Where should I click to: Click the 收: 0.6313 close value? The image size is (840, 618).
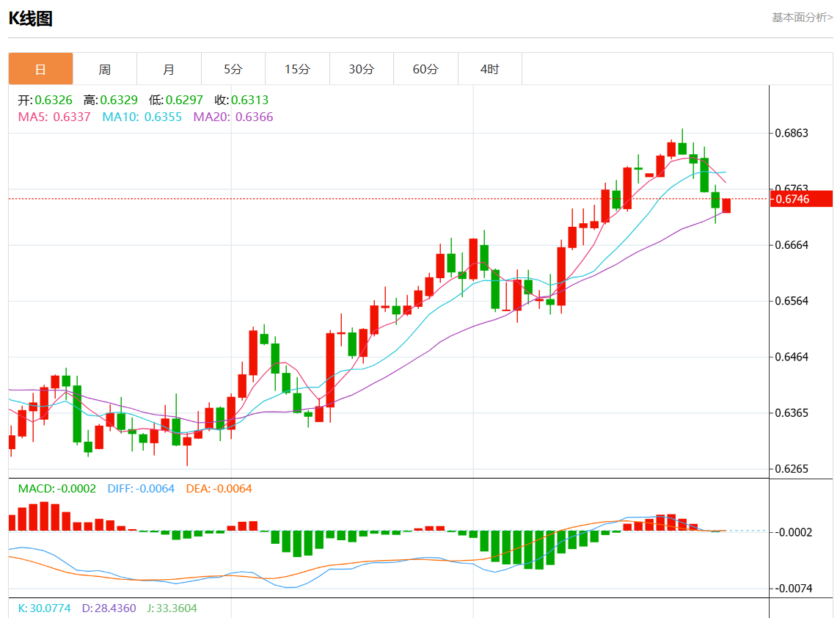[241, 101]
